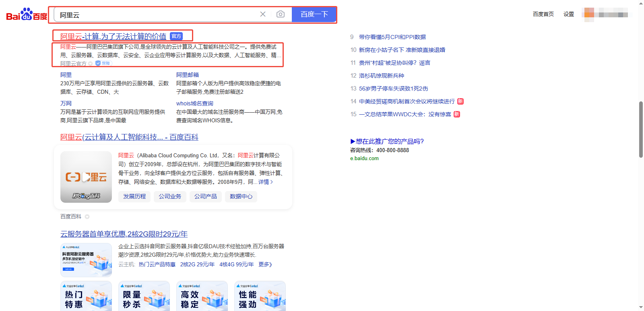Play the 秒懂百科 video thumbnail
This screenshot has height=311, width=644.
86,177
